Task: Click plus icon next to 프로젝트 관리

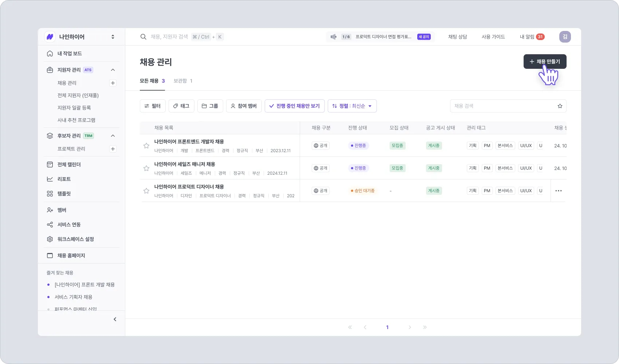Action: coord(113,149)
